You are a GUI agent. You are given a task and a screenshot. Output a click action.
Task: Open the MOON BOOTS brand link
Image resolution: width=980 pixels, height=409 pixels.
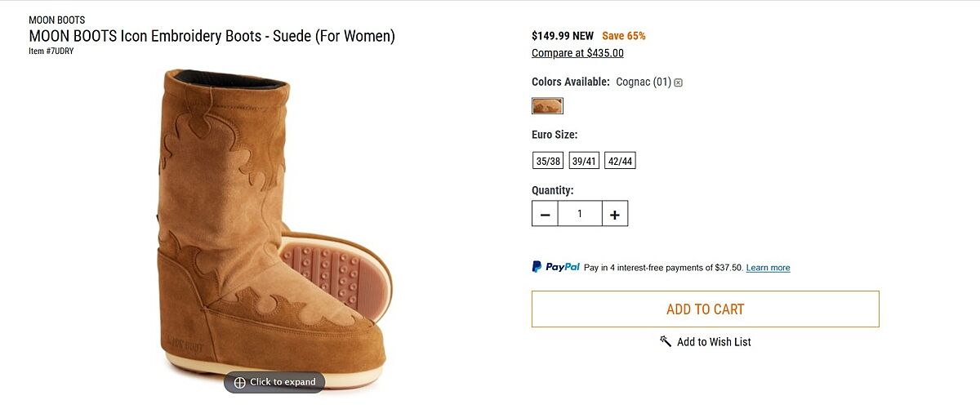point(56,20)
